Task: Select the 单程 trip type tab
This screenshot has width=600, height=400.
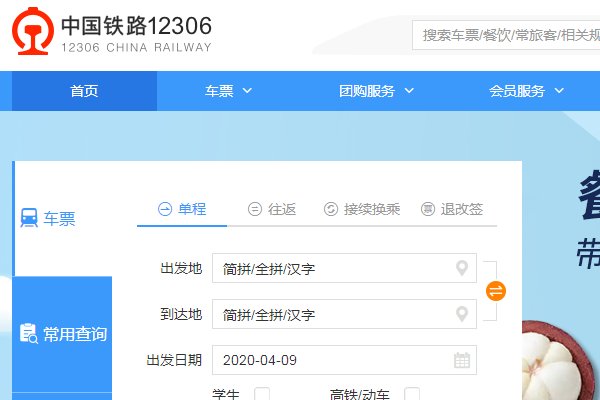Action: (x=182, y=209)
